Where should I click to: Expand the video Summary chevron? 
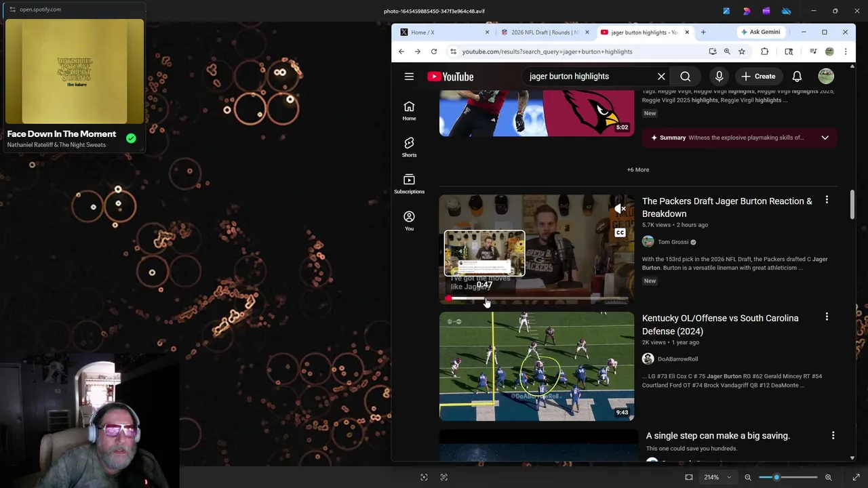pos(825,138)
